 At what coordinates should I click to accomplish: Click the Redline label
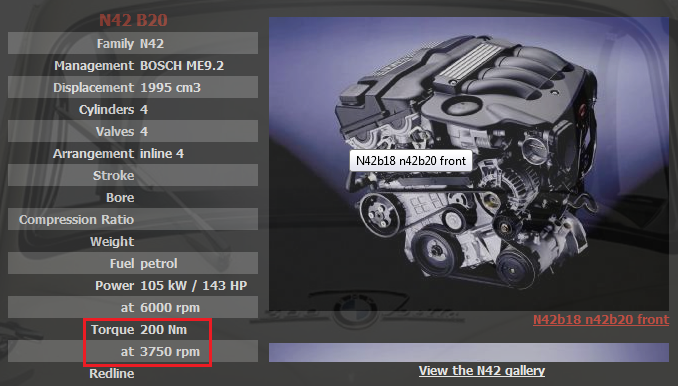click(x=112, y=373)
